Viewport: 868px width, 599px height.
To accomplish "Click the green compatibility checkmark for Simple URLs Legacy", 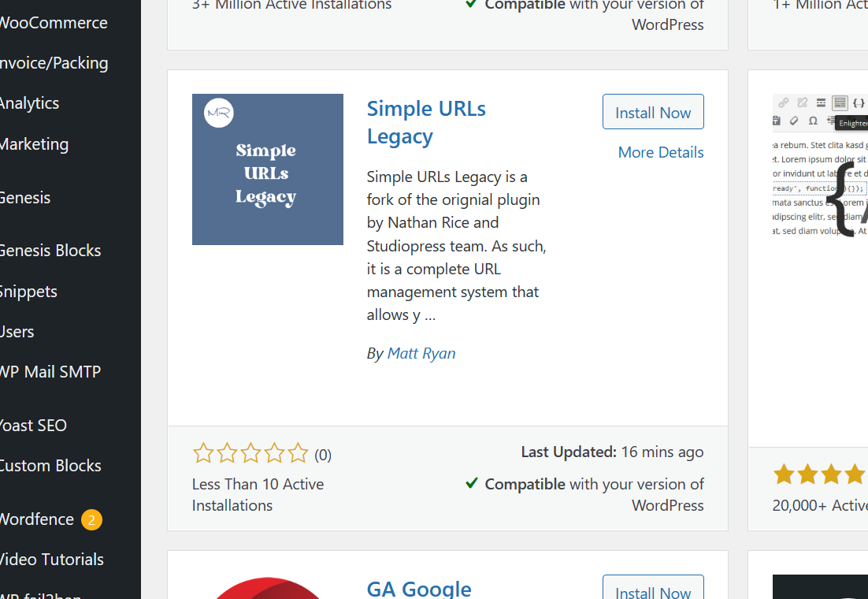I will [471, 483].
